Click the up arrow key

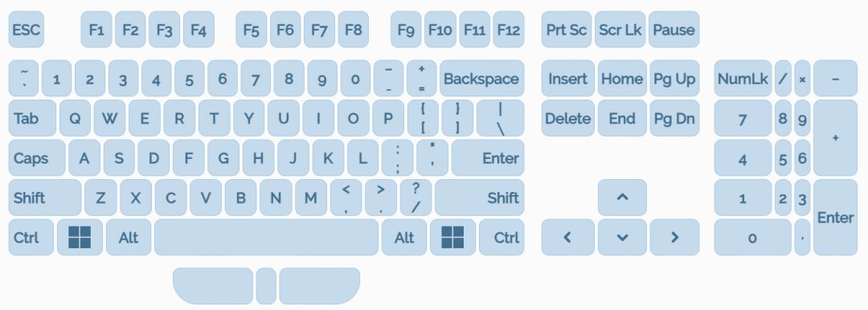622,198
